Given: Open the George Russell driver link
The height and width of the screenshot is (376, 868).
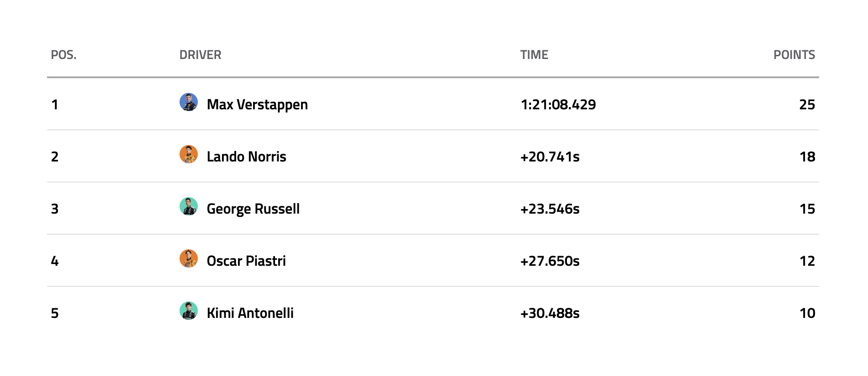Looking at the screenshot, I should pyautogui.click(x=253, y=209).
